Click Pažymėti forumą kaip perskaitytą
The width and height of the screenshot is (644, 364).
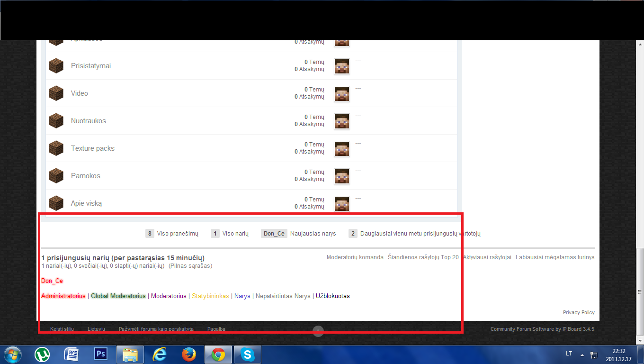156,329
